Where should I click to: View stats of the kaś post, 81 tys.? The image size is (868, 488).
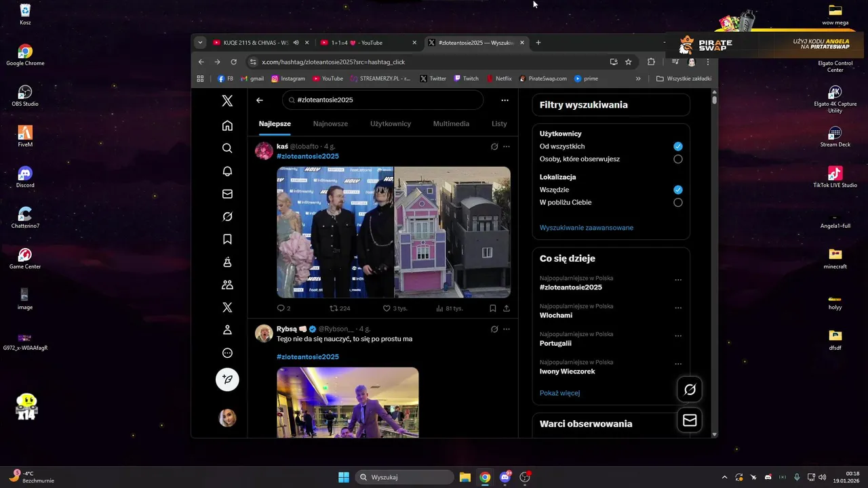[x=450, y=308]
